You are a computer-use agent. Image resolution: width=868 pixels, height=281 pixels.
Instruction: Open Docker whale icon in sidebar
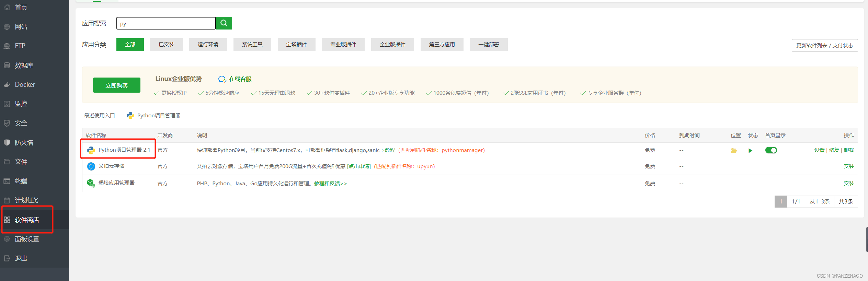7,84
